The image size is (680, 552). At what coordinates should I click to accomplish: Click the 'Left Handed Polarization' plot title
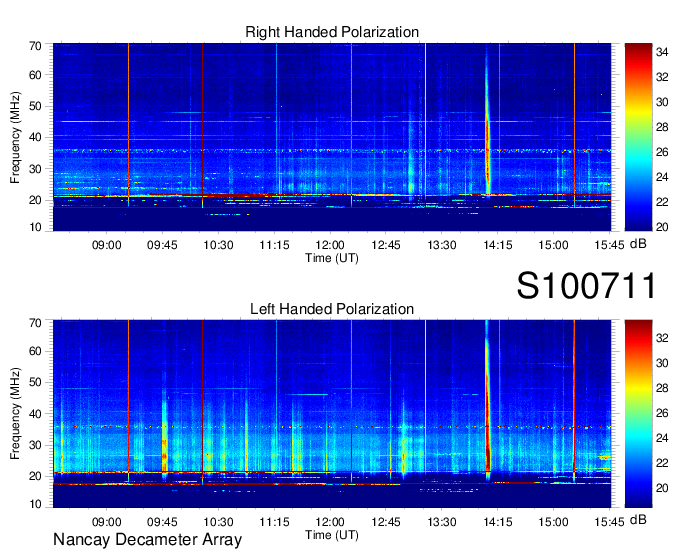point(332,309)
